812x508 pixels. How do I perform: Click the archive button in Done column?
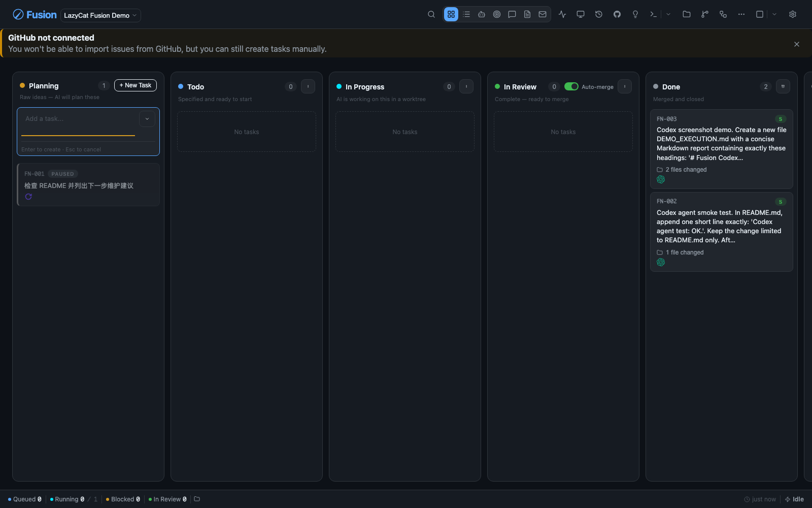(x=783, y=86)
